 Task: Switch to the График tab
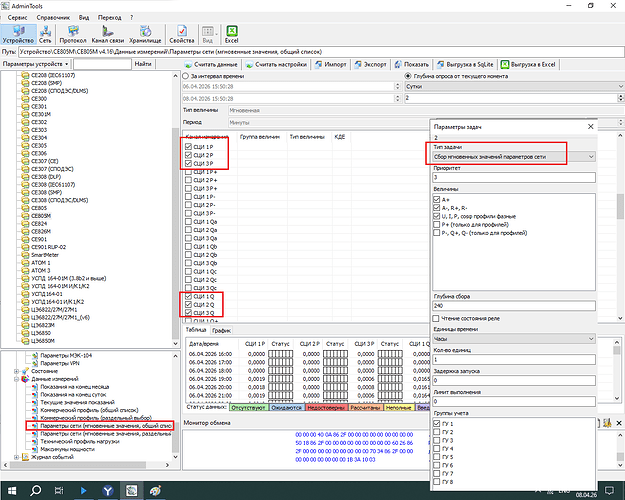pos(222,329)
